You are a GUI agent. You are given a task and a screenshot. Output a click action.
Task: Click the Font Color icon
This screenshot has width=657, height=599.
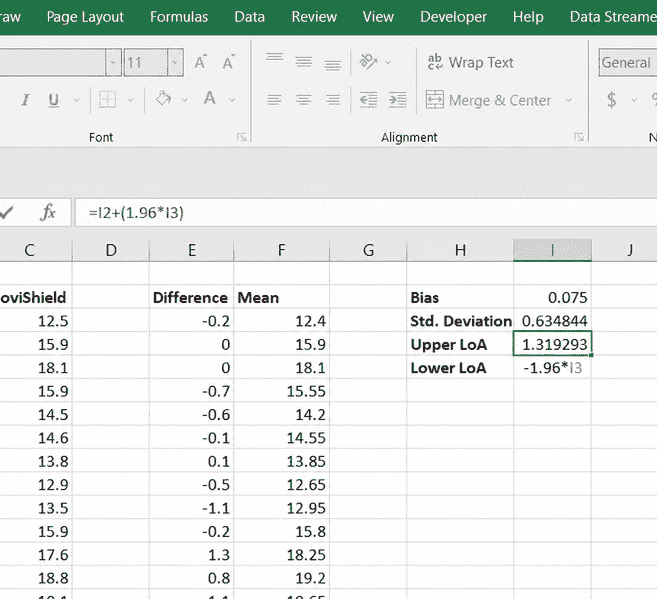[x=210, y=99]
